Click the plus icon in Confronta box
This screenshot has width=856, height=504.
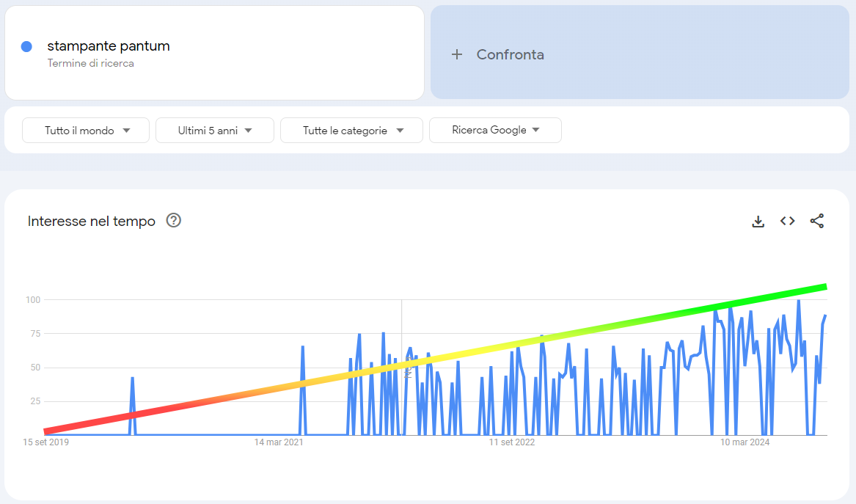[x=457, y=54]
